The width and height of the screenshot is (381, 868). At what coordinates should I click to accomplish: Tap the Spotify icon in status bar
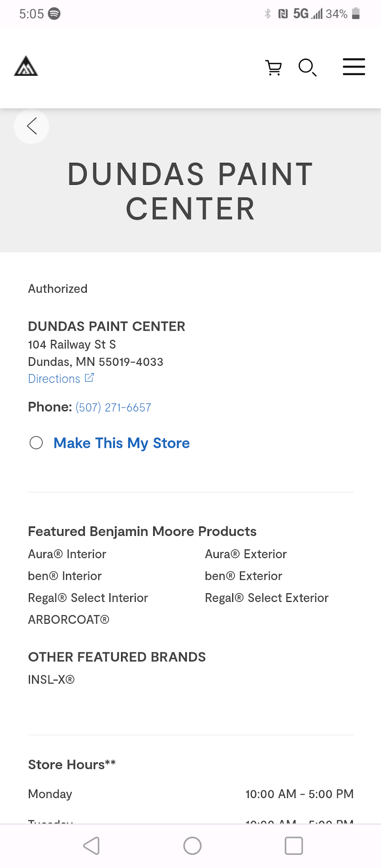pos(54,14)
